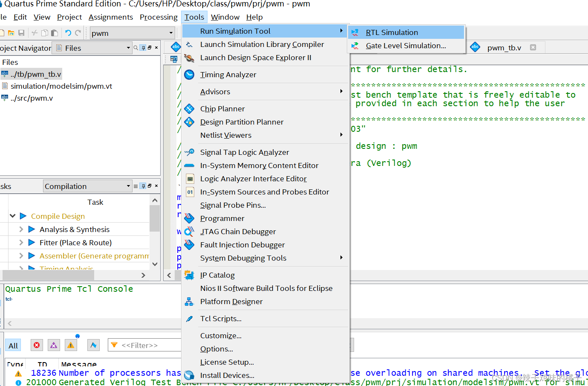Viewport: 588px width, 386px height.
Task: Click the Save toolbar icon
Action: tap(21, 33)
